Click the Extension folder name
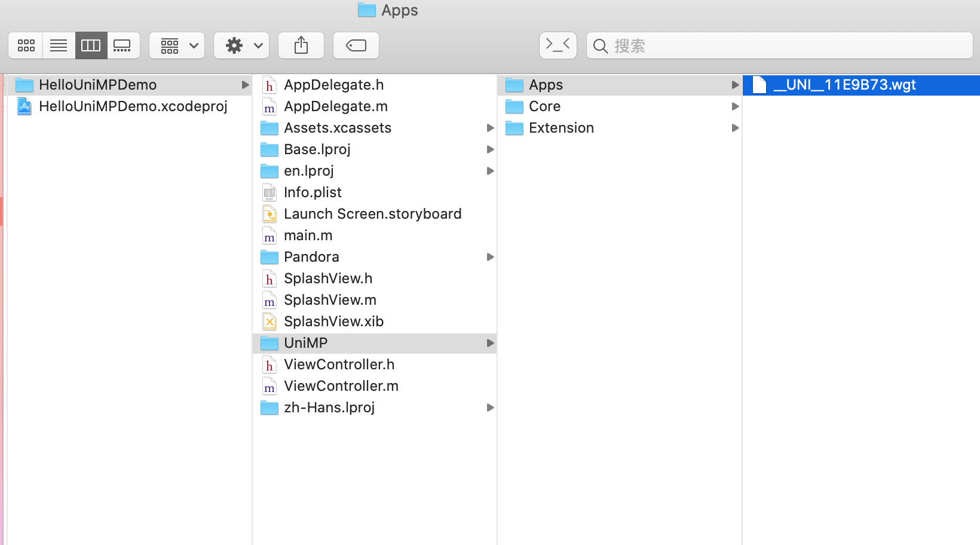Image resolution: width=980 pixels, height=545 pixels. coord(562,128)
